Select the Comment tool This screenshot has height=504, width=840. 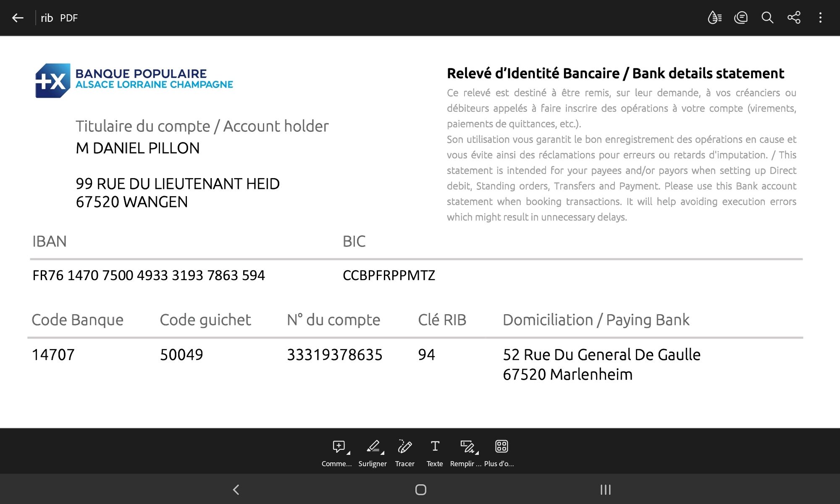tap(338, 446)
